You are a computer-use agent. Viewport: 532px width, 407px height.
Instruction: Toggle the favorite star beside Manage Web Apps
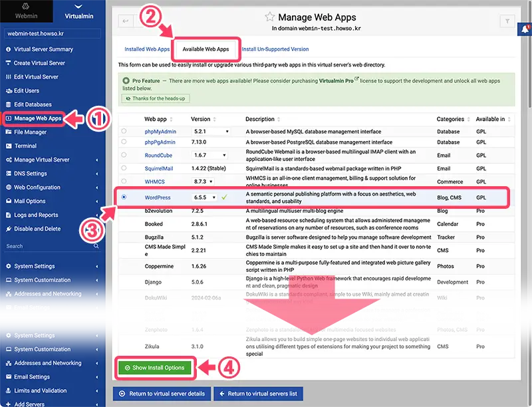(270, 17)
